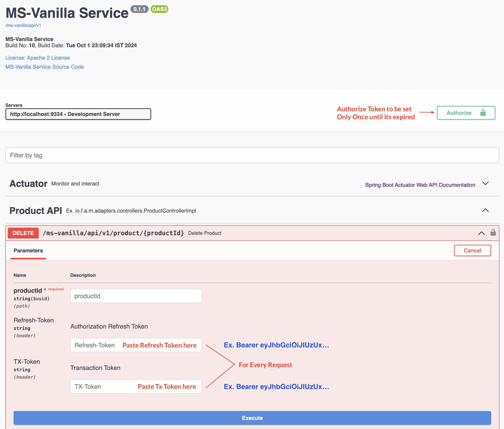The image size is (504, 429).
Task: Open Spring Boot Actuator Web API Documentation
Action: pyautogui.click(x=420, y=184)
